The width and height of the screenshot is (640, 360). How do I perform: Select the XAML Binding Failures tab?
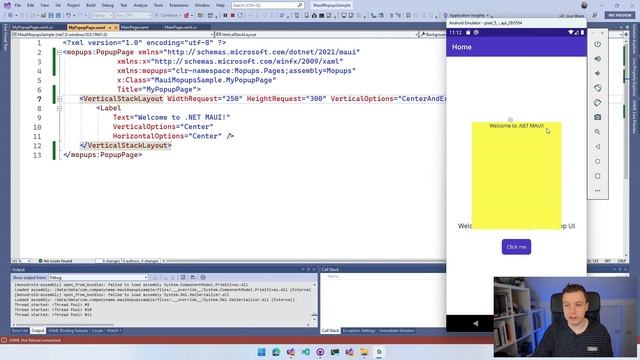coord(68,331)
